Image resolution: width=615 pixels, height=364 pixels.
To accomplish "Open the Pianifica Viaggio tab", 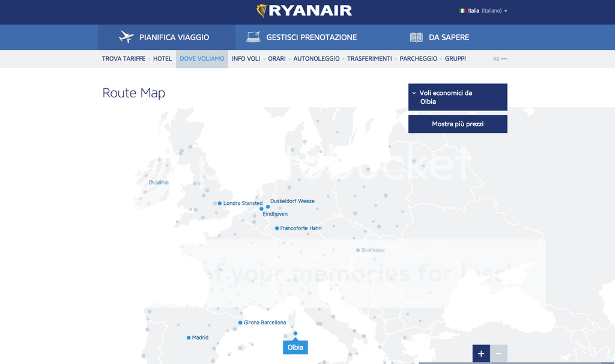I will tap(167, 37).
